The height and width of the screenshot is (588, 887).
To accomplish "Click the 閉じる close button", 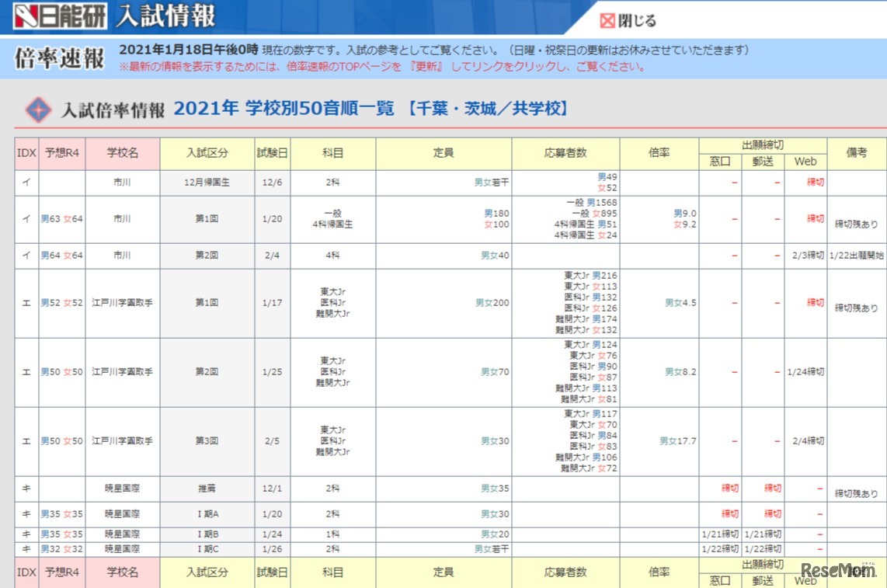I will (x=628, y=21).
